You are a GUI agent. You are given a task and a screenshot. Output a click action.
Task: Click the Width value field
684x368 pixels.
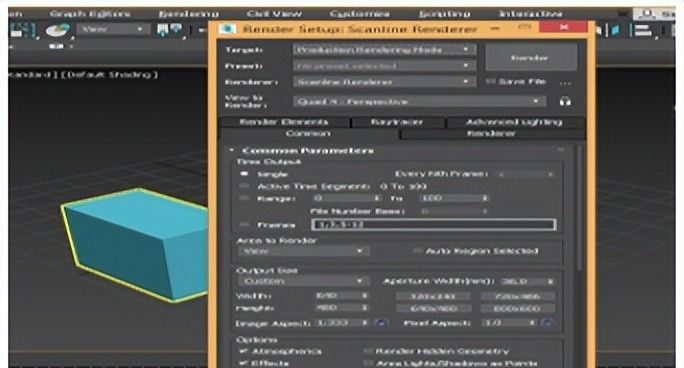point(338,296)
